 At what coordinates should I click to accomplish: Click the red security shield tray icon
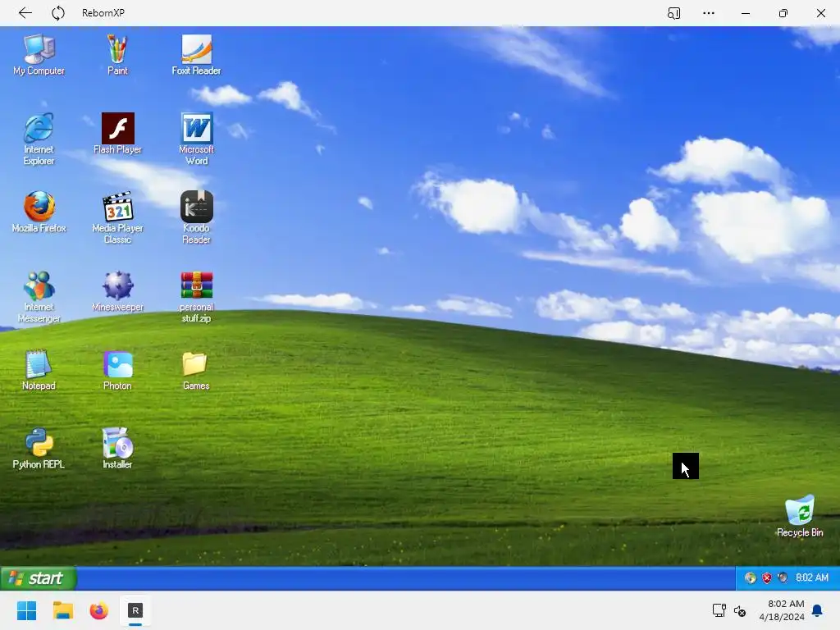pyautogui.click(x=767, y=578)
